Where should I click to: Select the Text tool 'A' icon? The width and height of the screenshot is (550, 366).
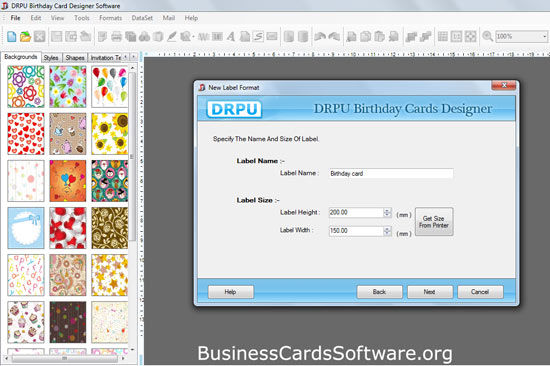(230, 36)
